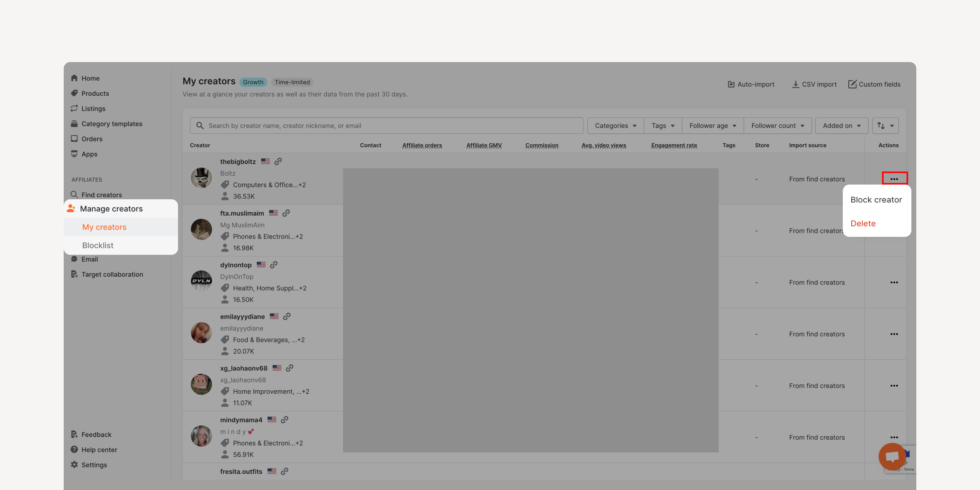This screenshot has width=980, height=490.
Task: Open the link icon next to mindymama4
Action: tap(284, 420)
